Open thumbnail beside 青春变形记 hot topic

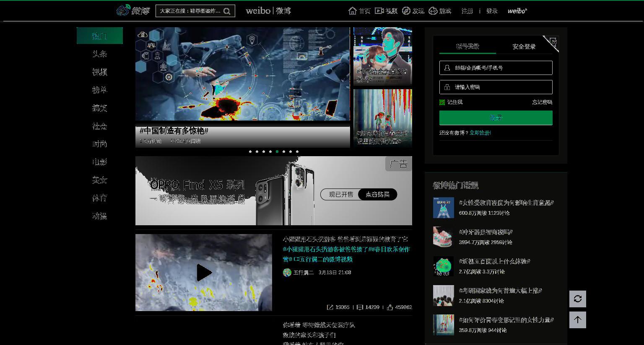pos(444,325)
